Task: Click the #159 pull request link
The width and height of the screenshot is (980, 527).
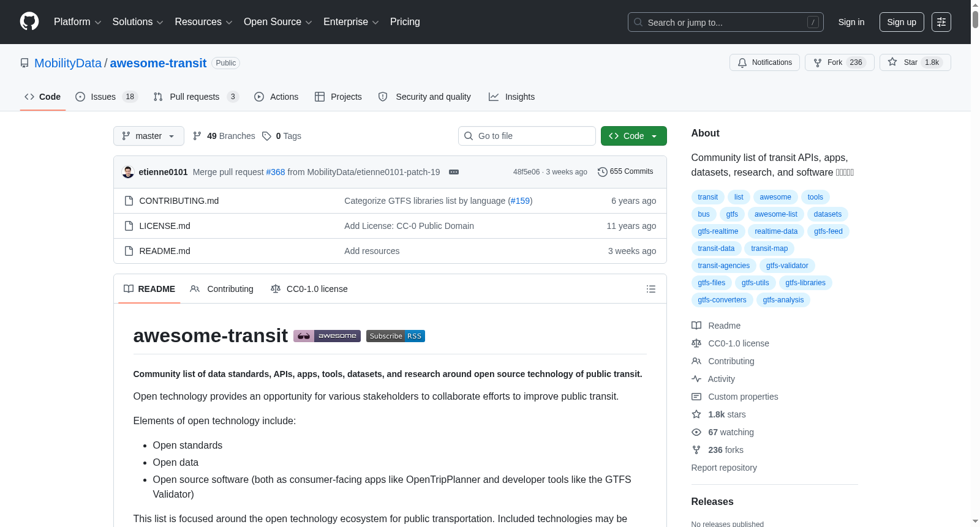Action: point(521,201)
